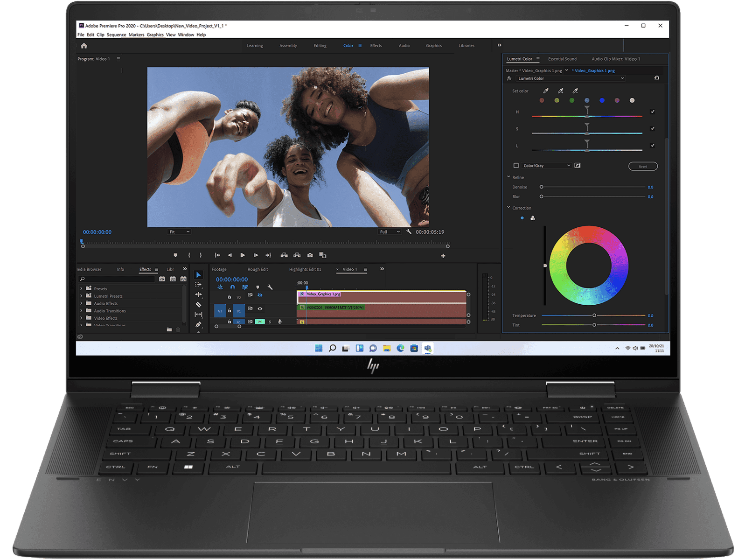Viewport: 745px width, 560px height.
Task: Solo track A1 with the S button
Action: (x=270, y=322)
